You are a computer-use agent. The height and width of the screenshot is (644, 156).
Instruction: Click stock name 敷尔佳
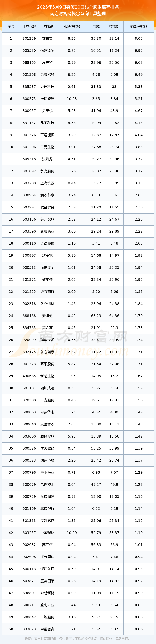[x=47, y=279]
